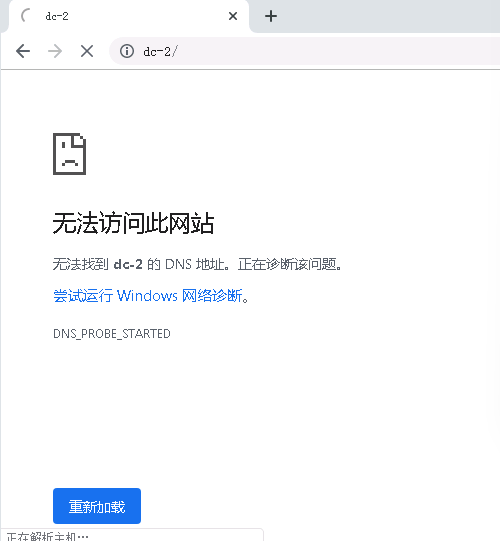This screenshot has height=541, width=500.
Task: Click the sad page error icon
Action: tap(69, 154)
